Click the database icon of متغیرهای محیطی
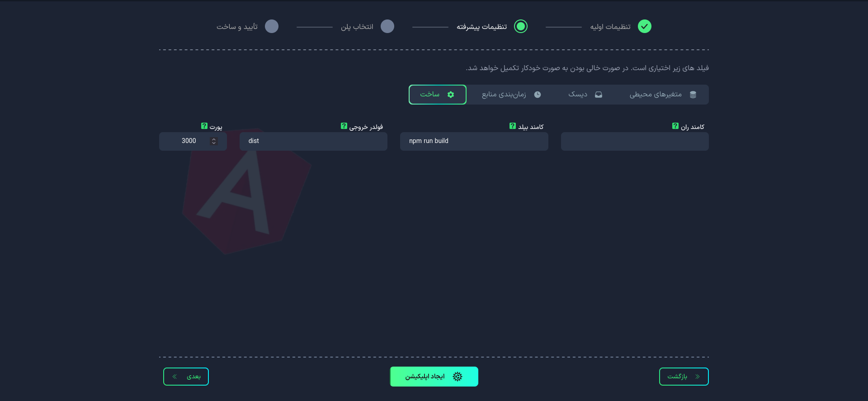Image resolution: width=868 pixels, height=401 pixels. point(693,95)
